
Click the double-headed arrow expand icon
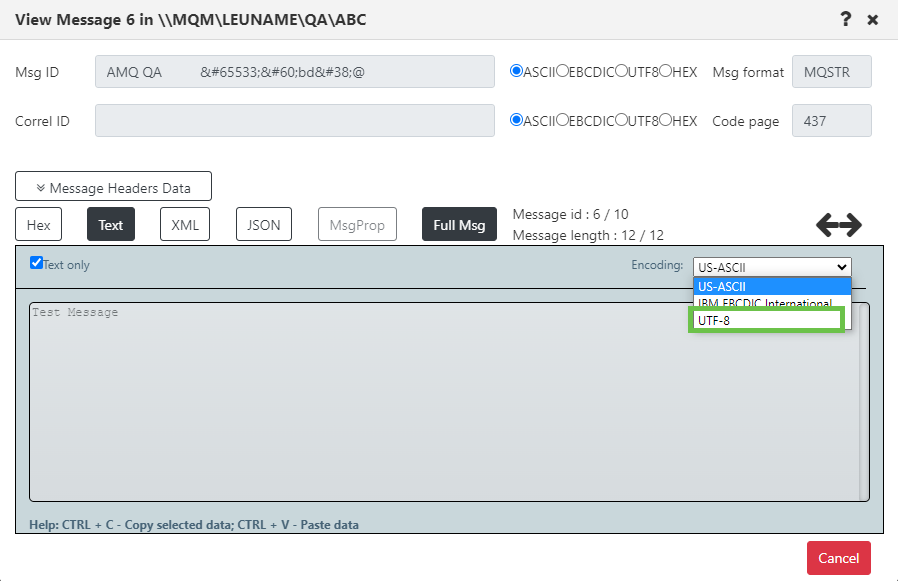[838, 225]
